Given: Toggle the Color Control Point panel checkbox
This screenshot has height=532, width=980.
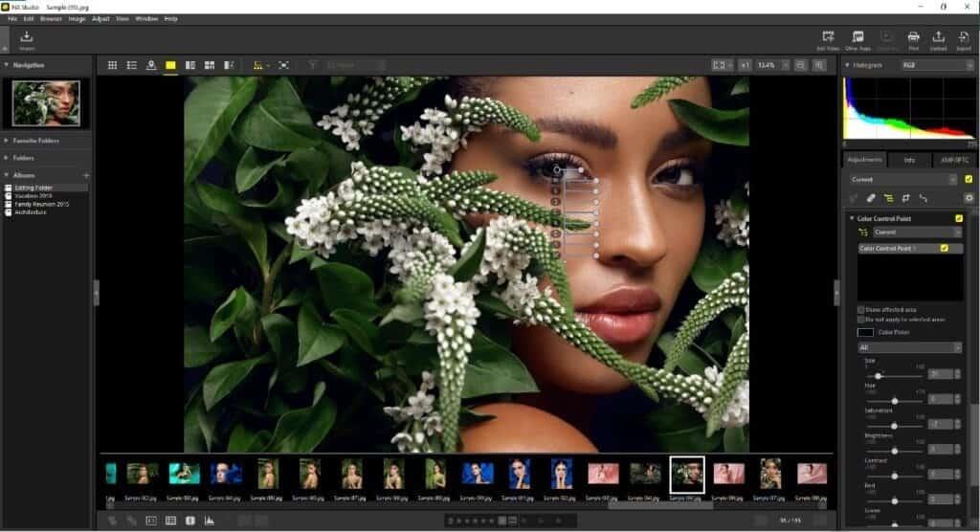Looking at the screenshot, I should point(959,218).
